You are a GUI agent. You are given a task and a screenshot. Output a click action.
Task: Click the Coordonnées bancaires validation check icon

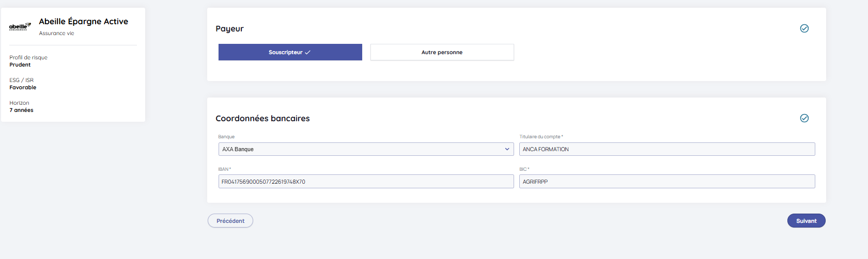click(x=804, y=118)
